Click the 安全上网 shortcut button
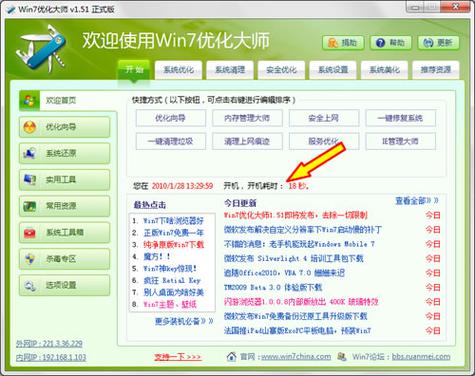Image resolution: width=475 pixels, height=376 pixels. (324, 118)
